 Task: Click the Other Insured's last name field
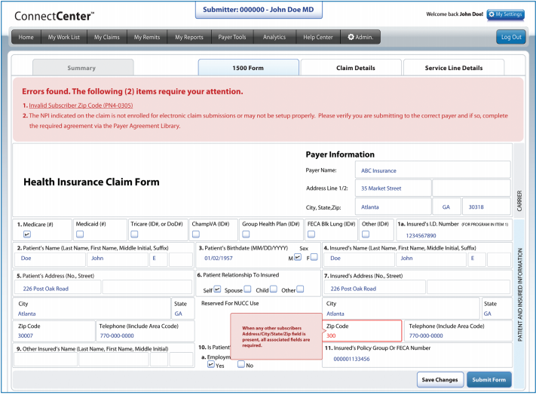point(46,360)
